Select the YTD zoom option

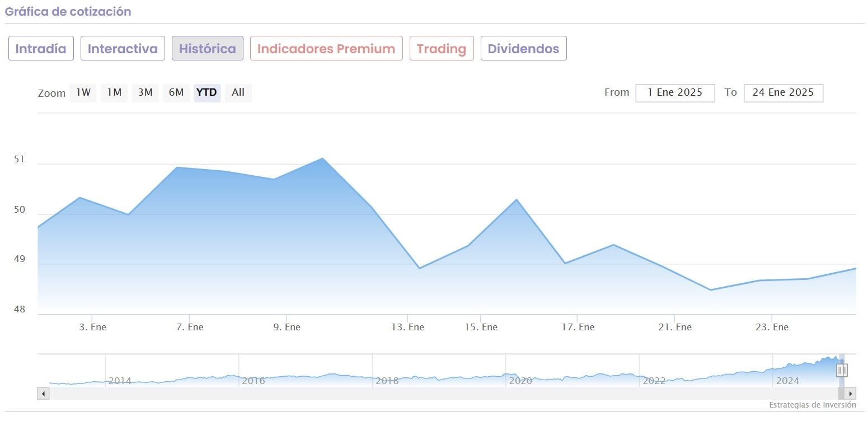(207, 93)
